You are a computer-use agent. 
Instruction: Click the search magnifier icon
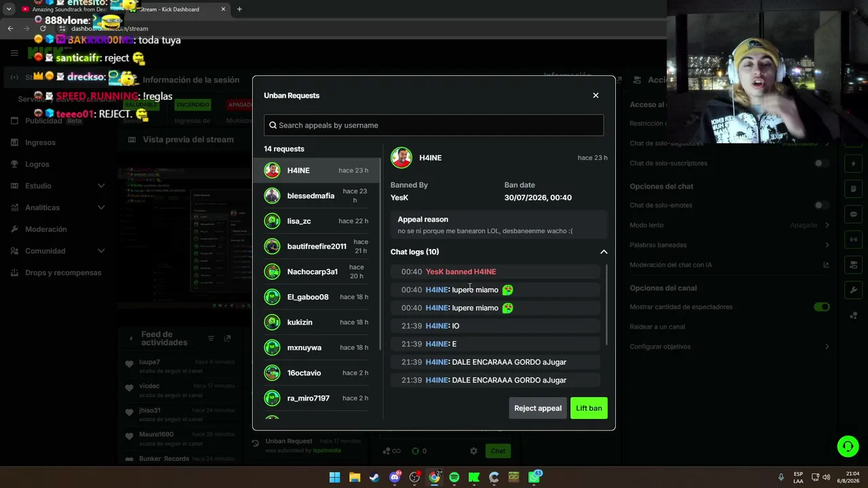tap(273, 125)
